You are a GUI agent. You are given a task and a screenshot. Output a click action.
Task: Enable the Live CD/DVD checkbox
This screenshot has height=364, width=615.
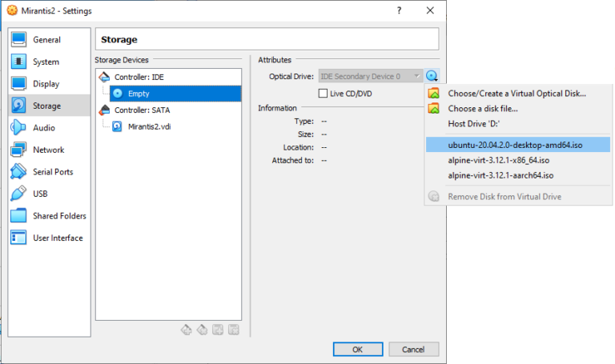[324, 94]
